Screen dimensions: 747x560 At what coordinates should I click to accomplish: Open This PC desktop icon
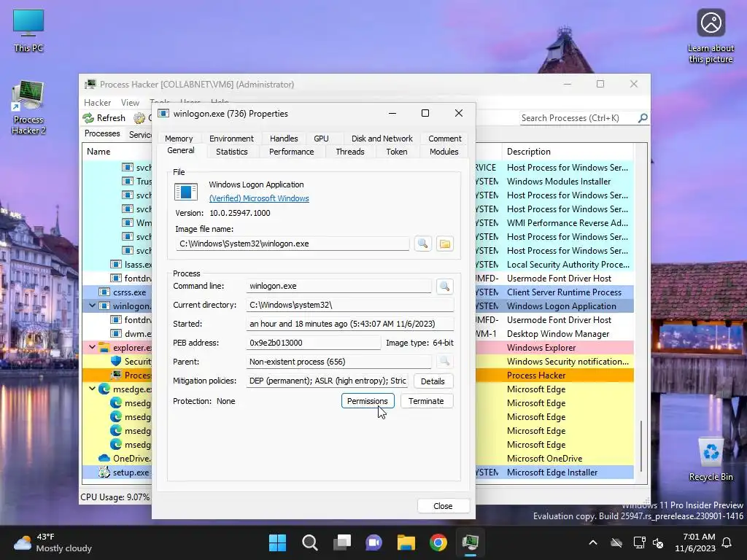click(28, 31)
